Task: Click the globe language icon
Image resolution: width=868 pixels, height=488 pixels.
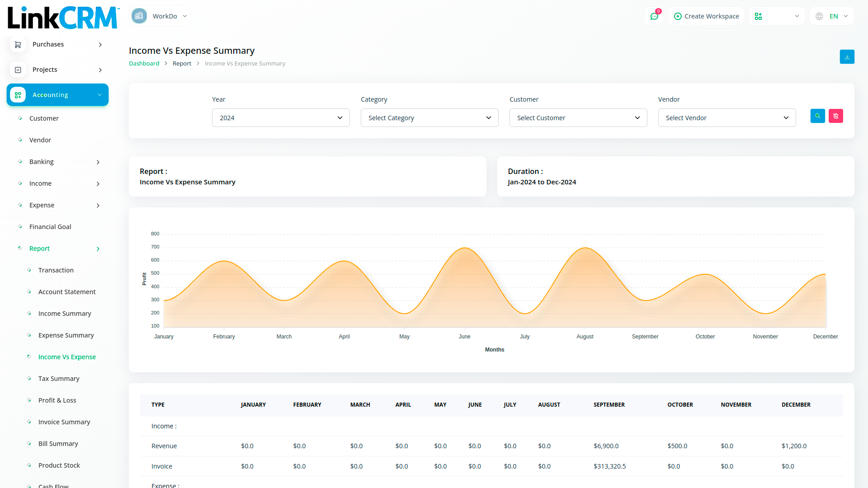Action: coord(819,16)
